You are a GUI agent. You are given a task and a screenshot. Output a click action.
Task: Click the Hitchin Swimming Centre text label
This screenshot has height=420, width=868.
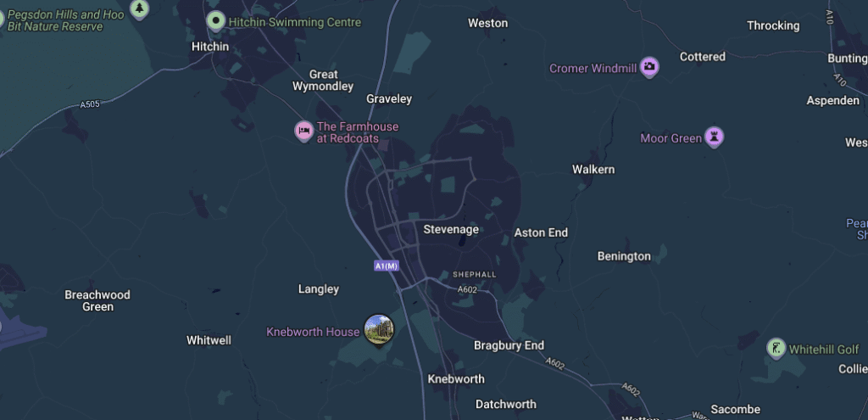(295, 22)
